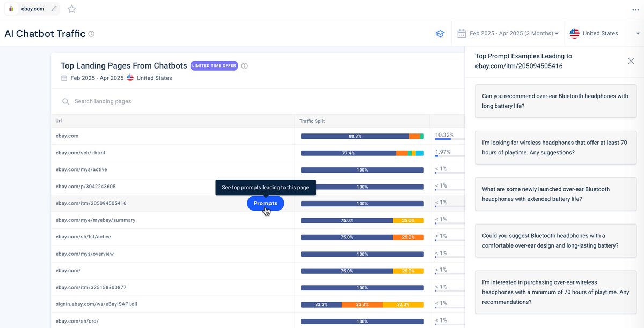
Task: Click the Prompts button for itm/205094505416
Action: click(265, 203)
